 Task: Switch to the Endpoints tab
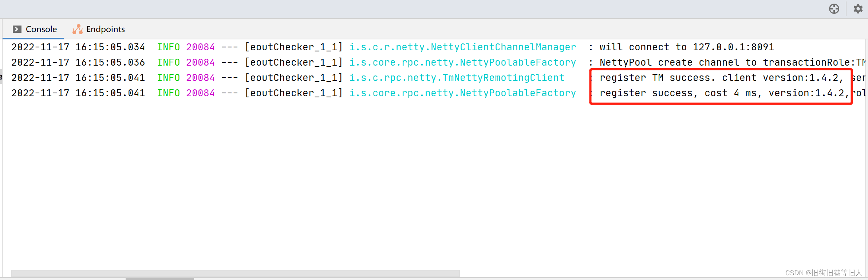[x=99, y=29]
